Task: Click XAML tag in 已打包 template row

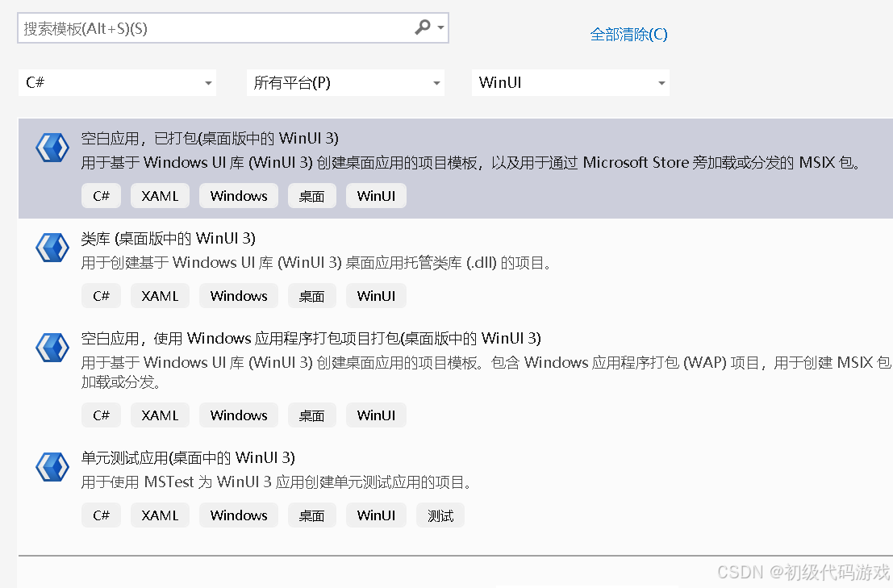Action: [x=160, y=196]
